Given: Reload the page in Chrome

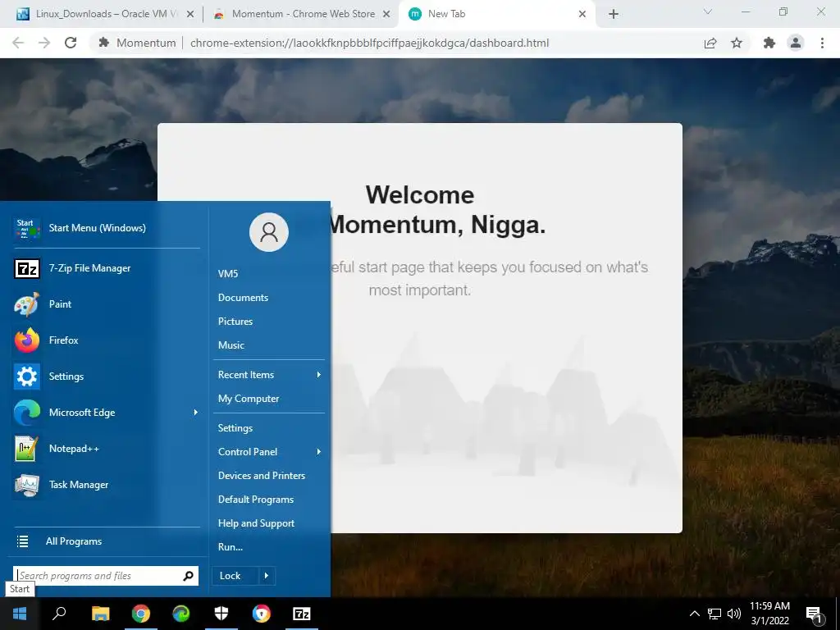Looking at the screenshot, I should (x=71, y=43).
